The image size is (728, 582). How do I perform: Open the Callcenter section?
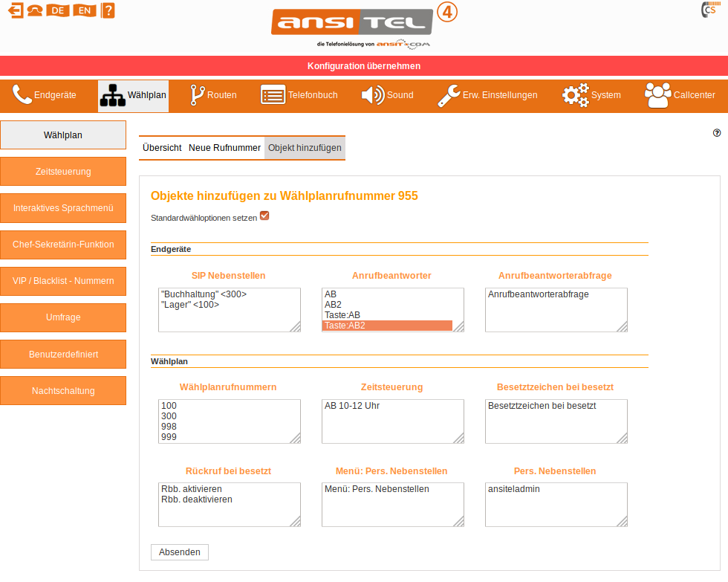[x=680, y=95]
